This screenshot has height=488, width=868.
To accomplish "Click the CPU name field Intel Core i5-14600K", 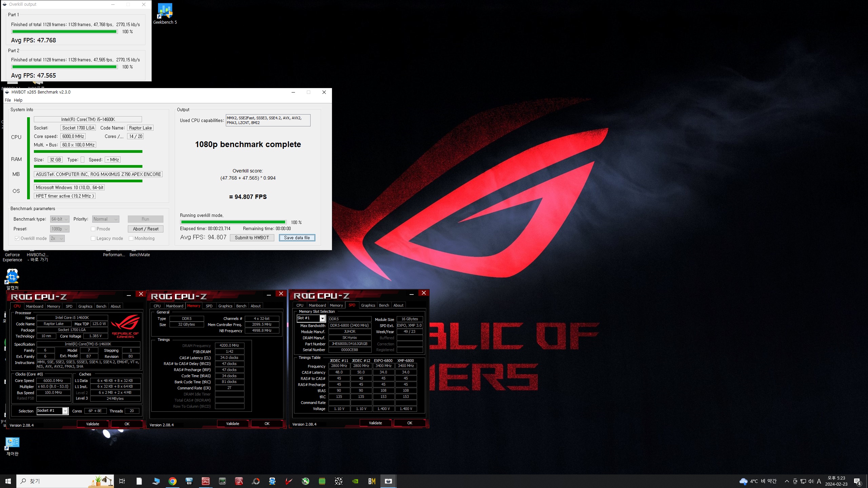I will pos(88,119).
